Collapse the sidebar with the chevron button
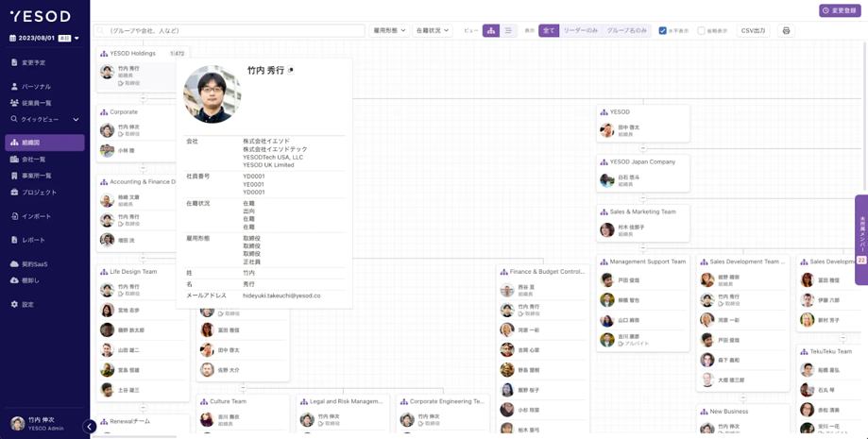868x439 pixels. point(89,427)
